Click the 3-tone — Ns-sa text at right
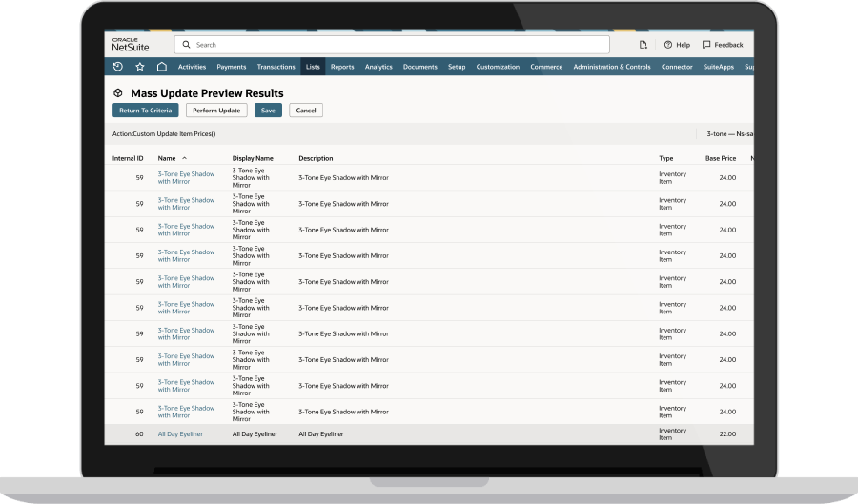 click(730, 134)
